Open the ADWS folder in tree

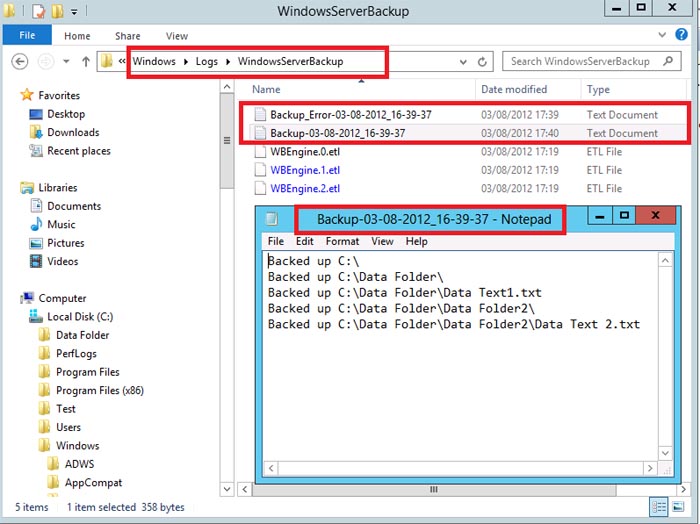[79, 464]
